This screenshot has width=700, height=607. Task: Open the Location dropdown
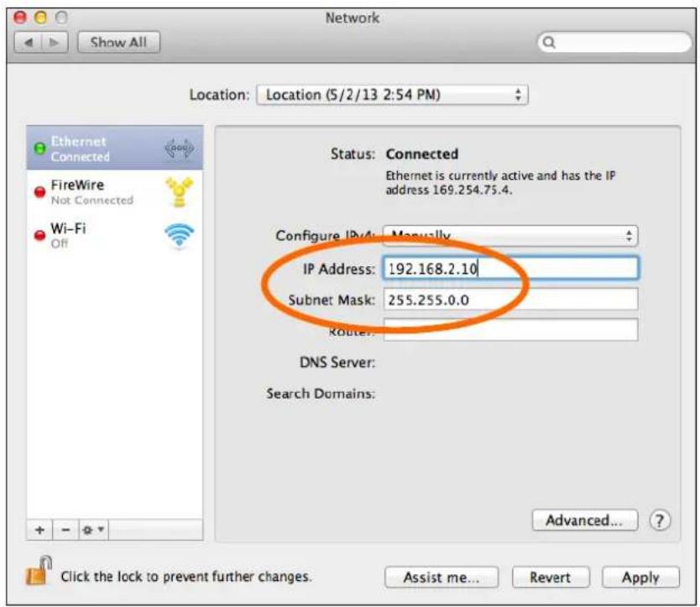[x=393, y=95]
